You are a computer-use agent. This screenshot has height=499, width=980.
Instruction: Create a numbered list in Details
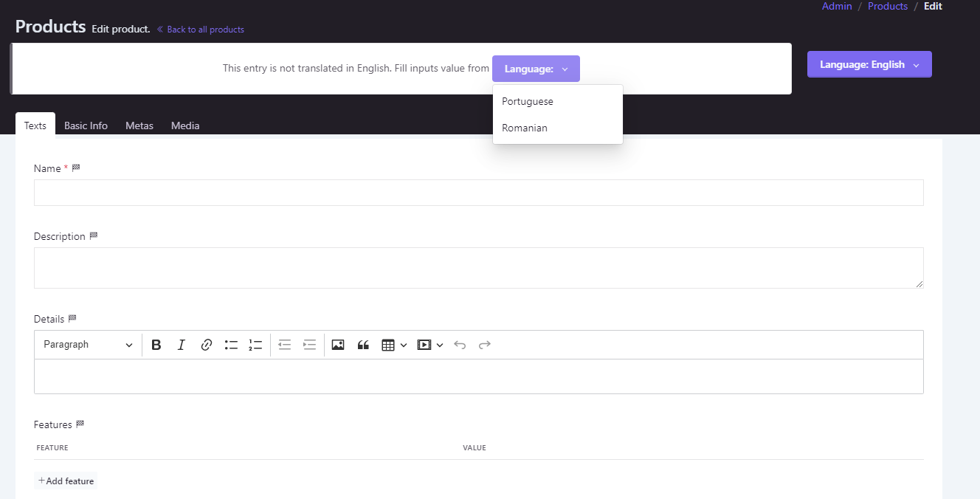click(x=255, y=344)
